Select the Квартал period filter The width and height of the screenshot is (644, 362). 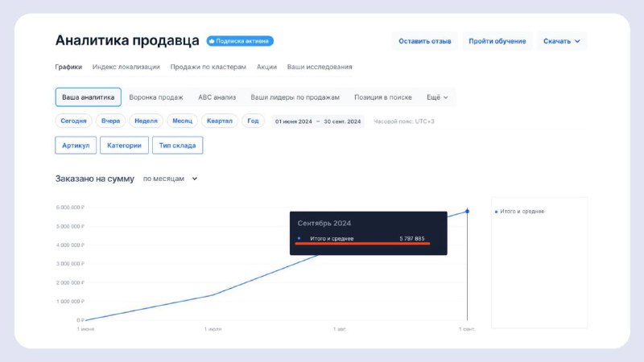219,121
